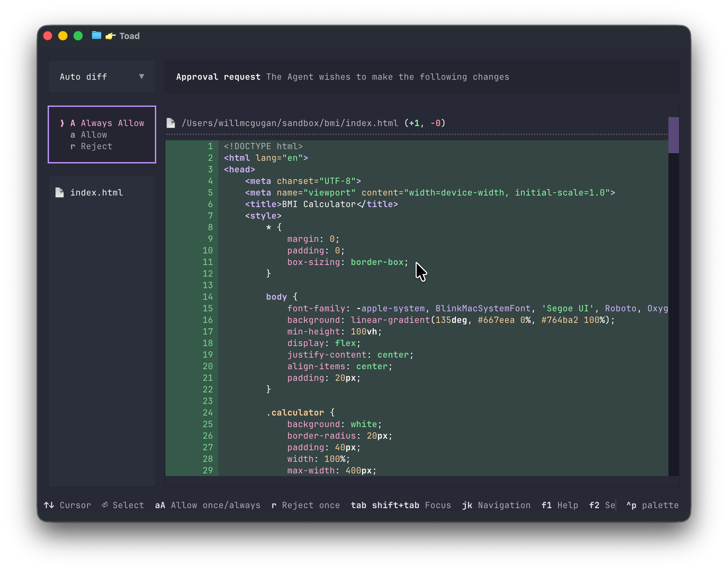The width and height of the screenshot is (728, 571).
Task: Click the caret marker beside Always Allow
Action: pyautogui.click(x=62, y=123)
